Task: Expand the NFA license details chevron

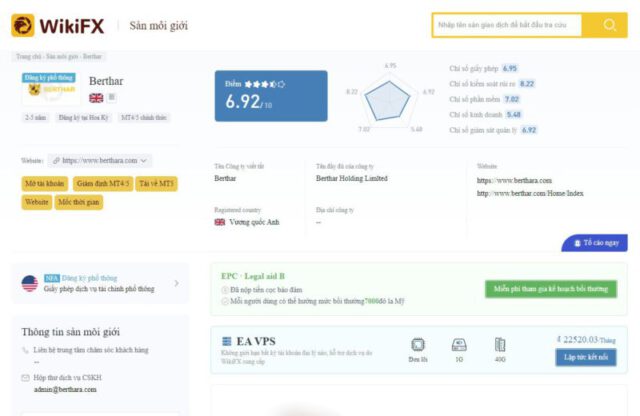Action: (x=177, y=283)
